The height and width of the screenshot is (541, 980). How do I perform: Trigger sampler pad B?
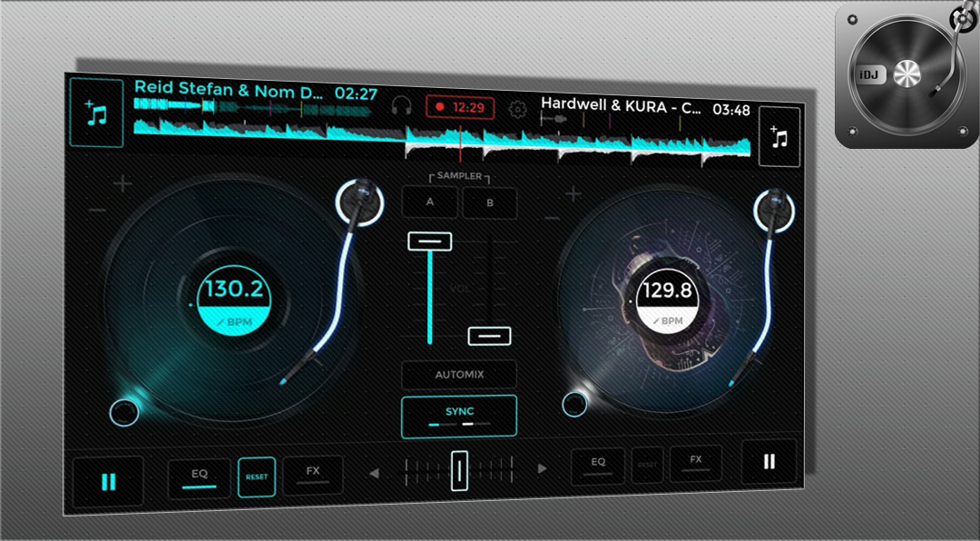click(489, 203)
